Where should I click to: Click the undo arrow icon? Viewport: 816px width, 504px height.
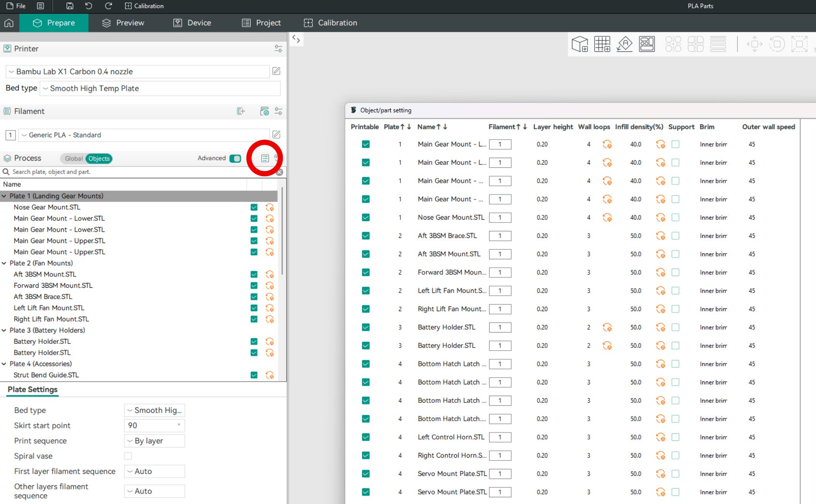click(89, 6)
